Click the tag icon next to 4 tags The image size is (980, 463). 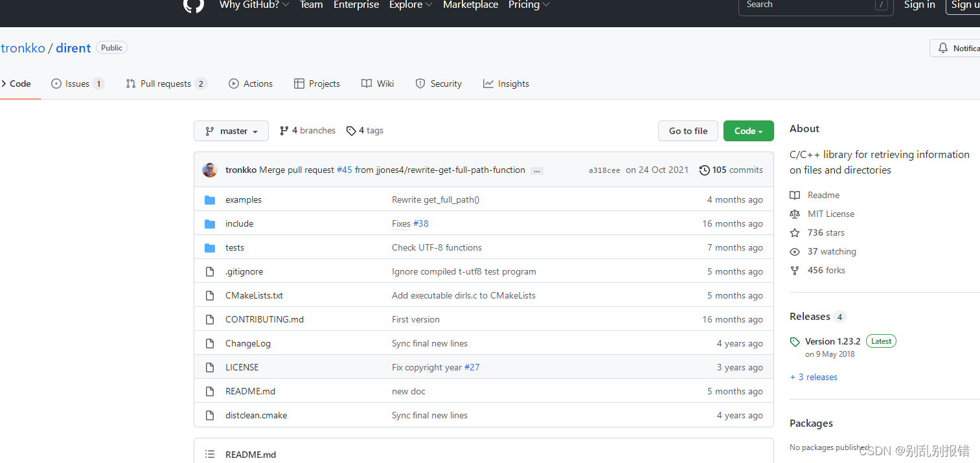coord(351,130)
